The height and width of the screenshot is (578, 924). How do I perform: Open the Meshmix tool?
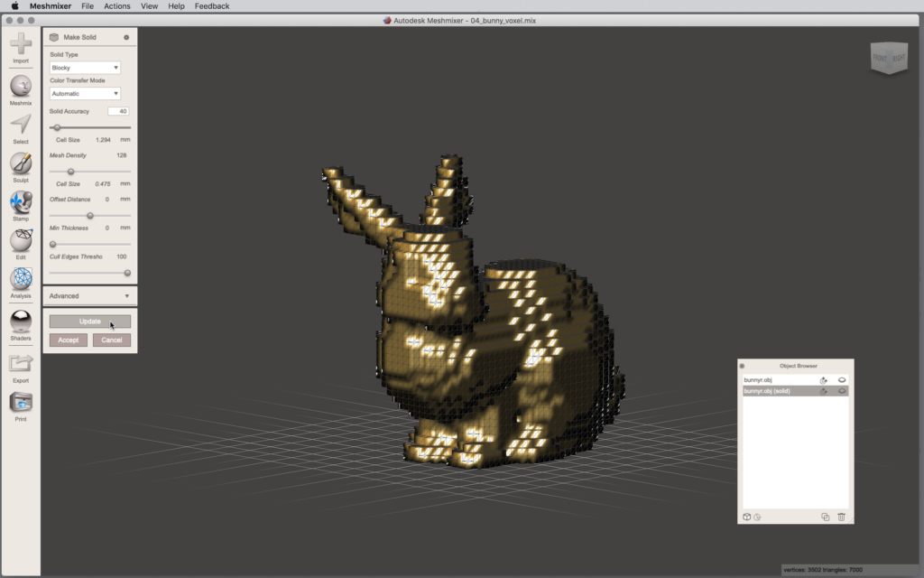click(x=21, y=87)
